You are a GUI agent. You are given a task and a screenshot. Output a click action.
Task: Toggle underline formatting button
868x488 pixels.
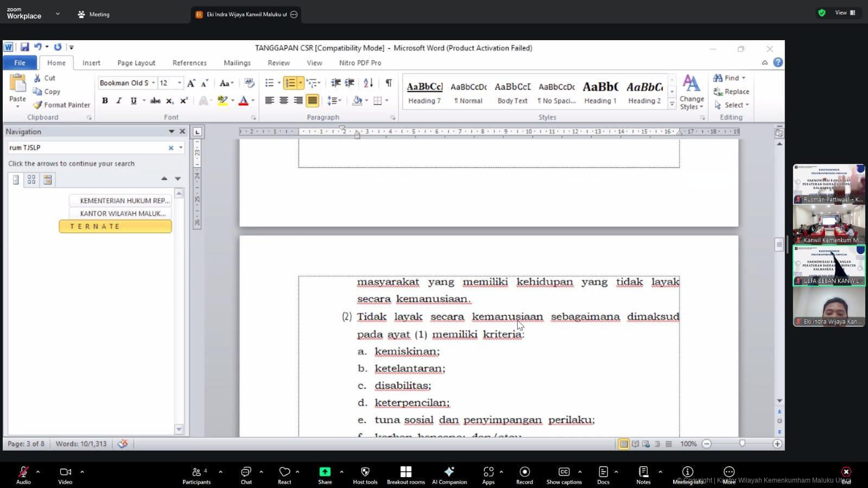(133, 100)
